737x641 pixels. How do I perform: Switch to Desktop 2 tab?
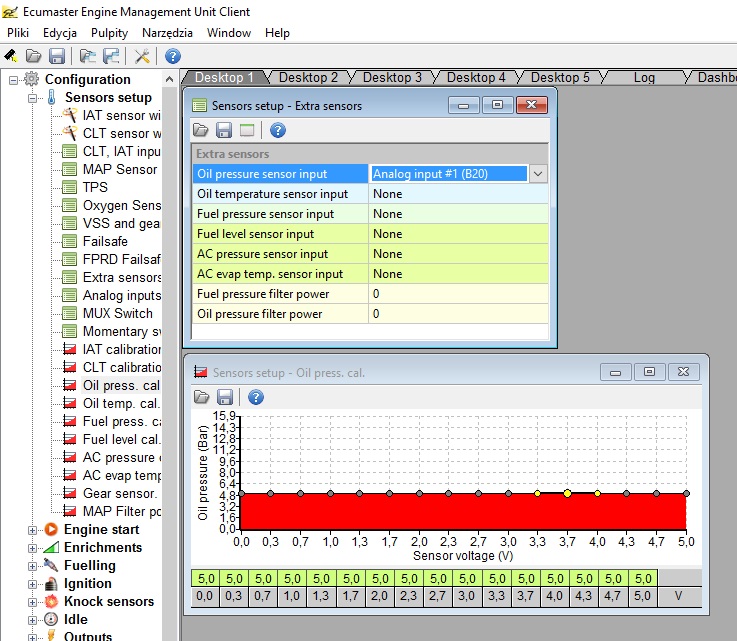[308, 77]
